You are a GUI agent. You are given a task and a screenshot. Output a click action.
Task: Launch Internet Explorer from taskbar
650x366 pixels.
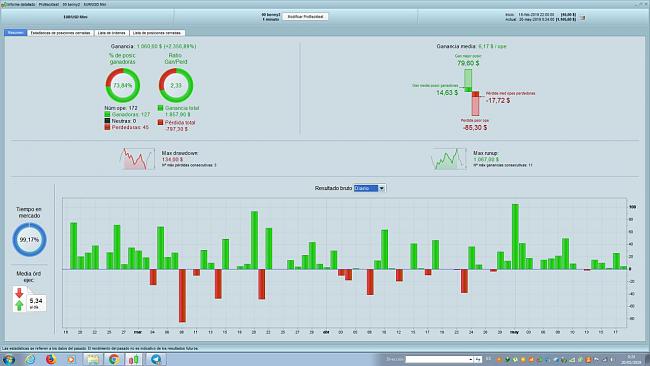[x=30, y=359]
